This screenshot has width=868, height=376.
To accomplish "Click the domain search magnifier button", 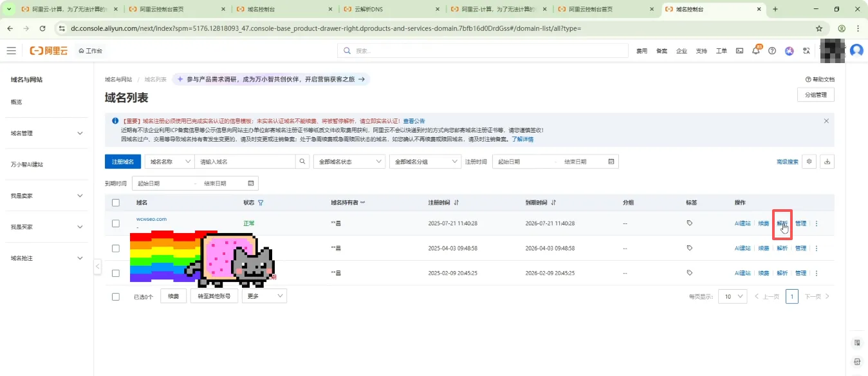I will point(302,162).
